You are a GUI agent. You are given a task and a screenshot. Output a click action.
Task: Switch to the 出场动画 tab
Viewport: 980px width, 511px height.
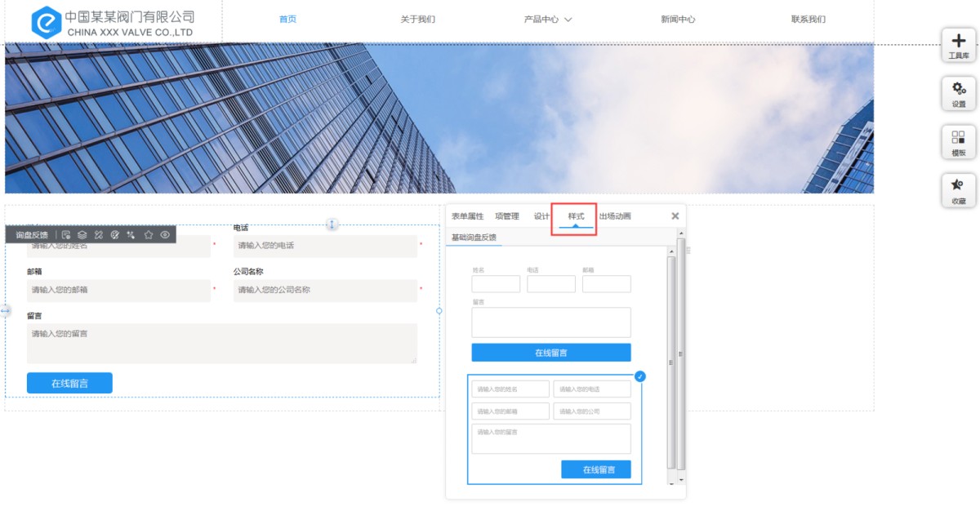615,216
